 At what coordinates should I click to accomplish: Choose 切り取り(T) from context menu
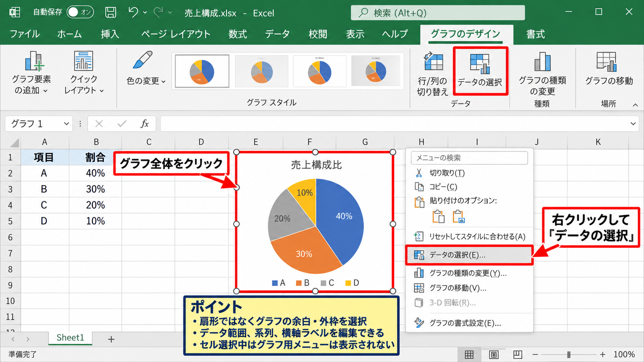point(469,173)
